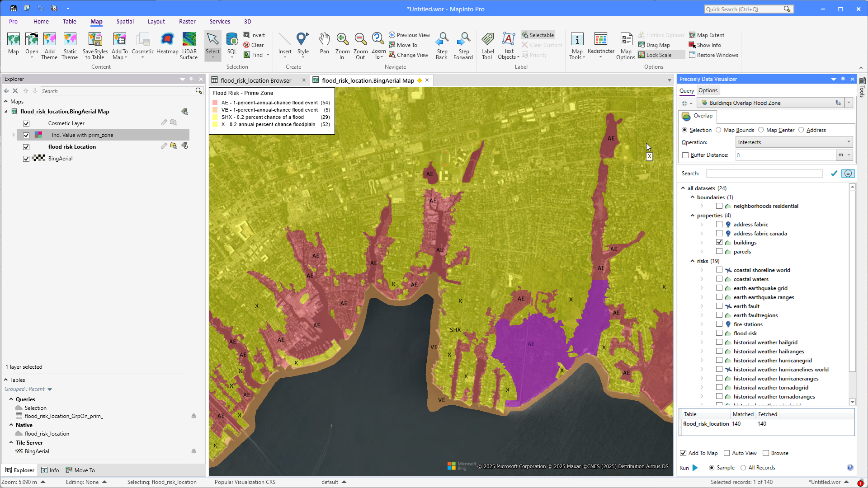The image size is (868, 488).
Task: Open the Spatial ribbon tab
Action: click(125, 21)
